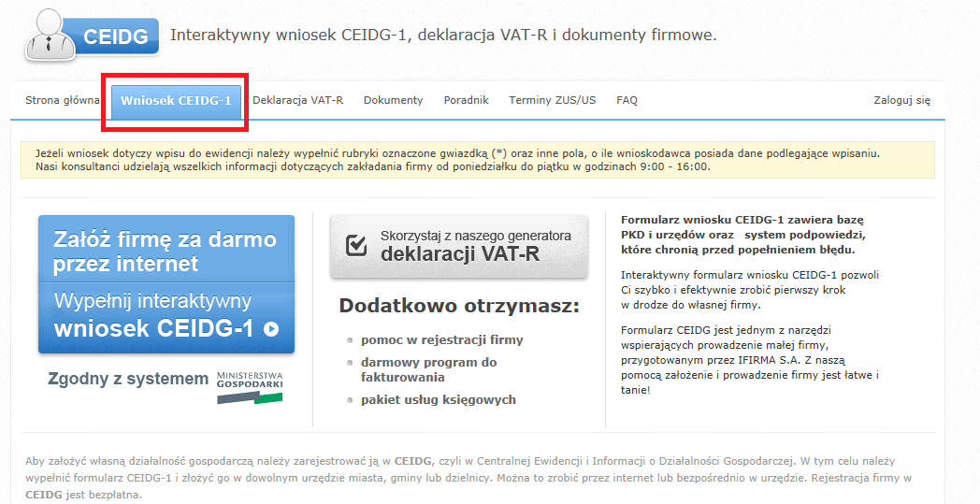
Task: Click Załóż firmę za darmo banner
Action: 166,284
